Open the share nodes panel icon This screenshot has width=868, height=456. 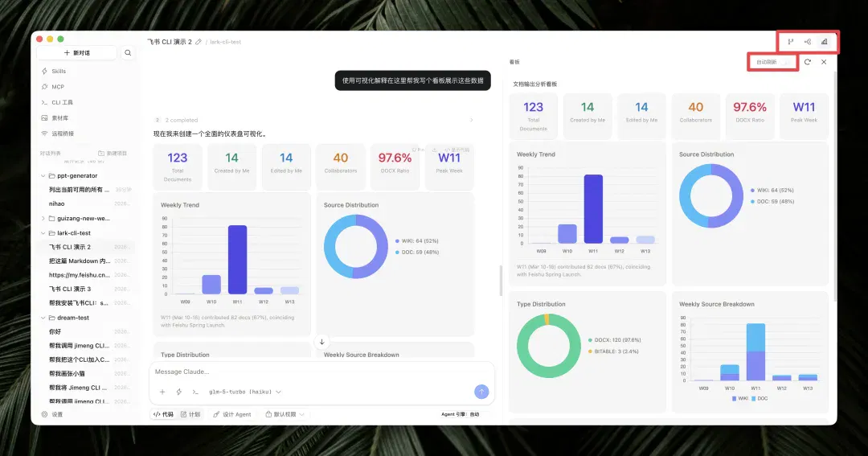coord(808,42)
